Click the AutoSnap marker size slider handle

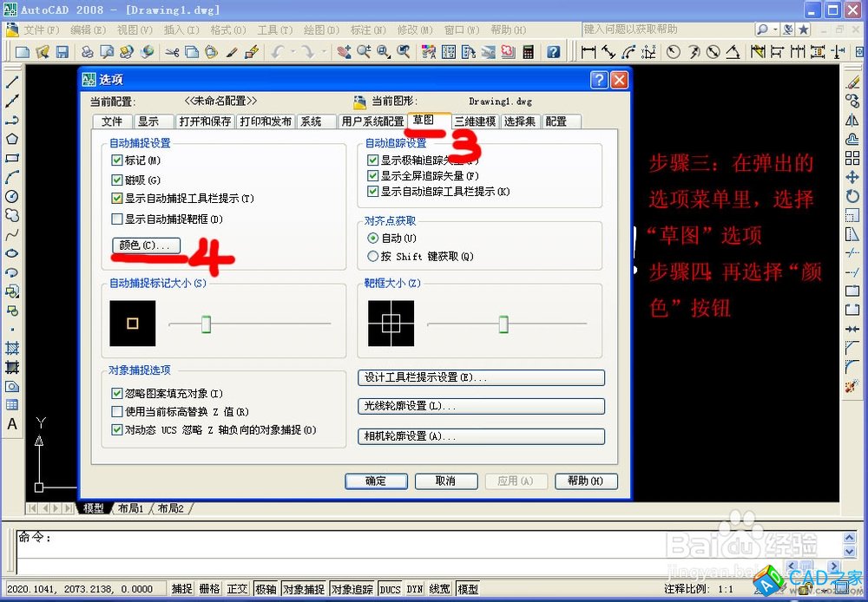(x=206, y=324)
